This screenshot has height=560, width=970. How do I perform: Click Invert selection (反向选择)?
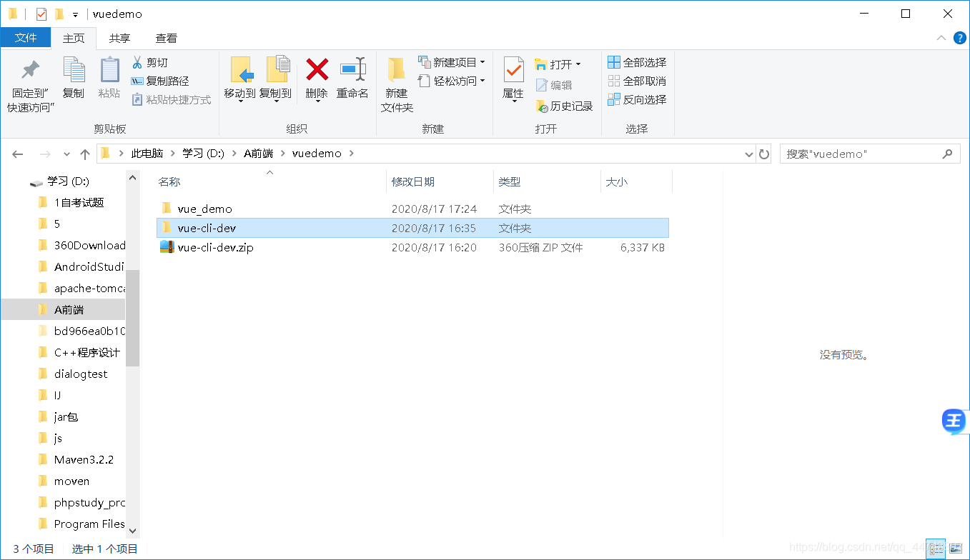pos(637,99)
